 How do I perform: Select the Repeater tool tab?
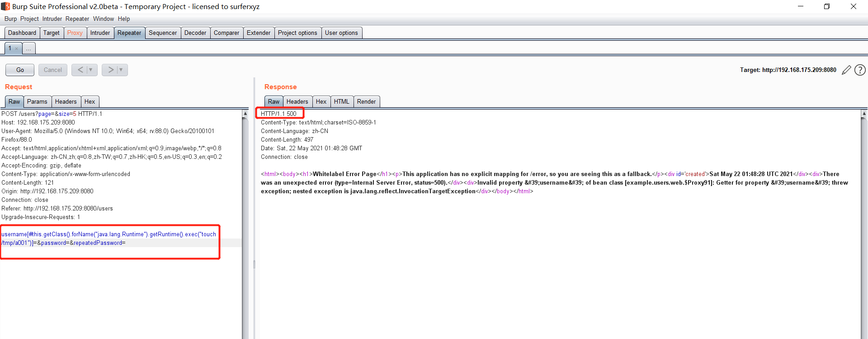point(129,33)
